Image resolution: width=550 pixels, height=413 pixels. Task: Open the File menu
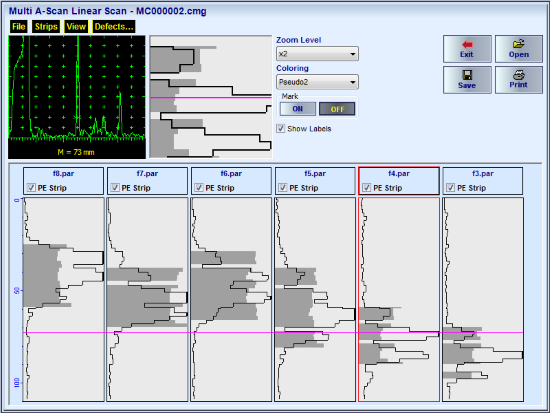pos(19,27)
